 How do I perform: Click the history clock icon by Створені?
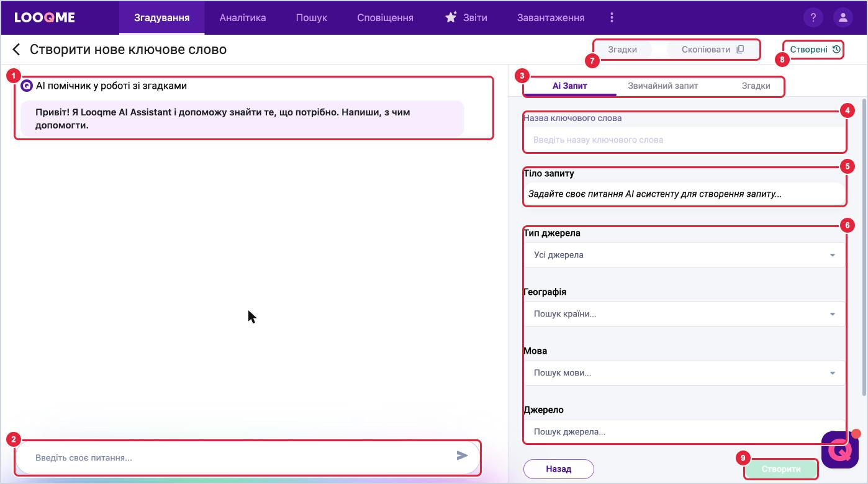pyautogui.click(x=836, y=49)
